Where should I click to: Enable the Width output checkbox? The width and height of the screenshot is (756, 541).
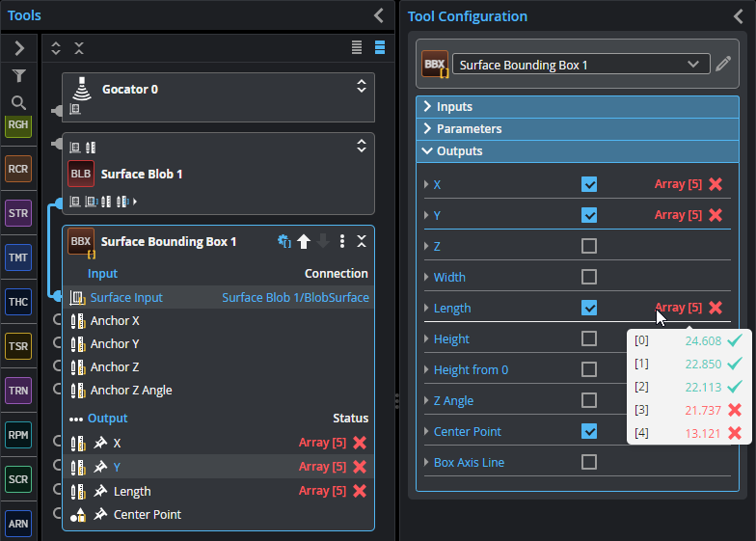pyautogui.click(x=589, y=277)
